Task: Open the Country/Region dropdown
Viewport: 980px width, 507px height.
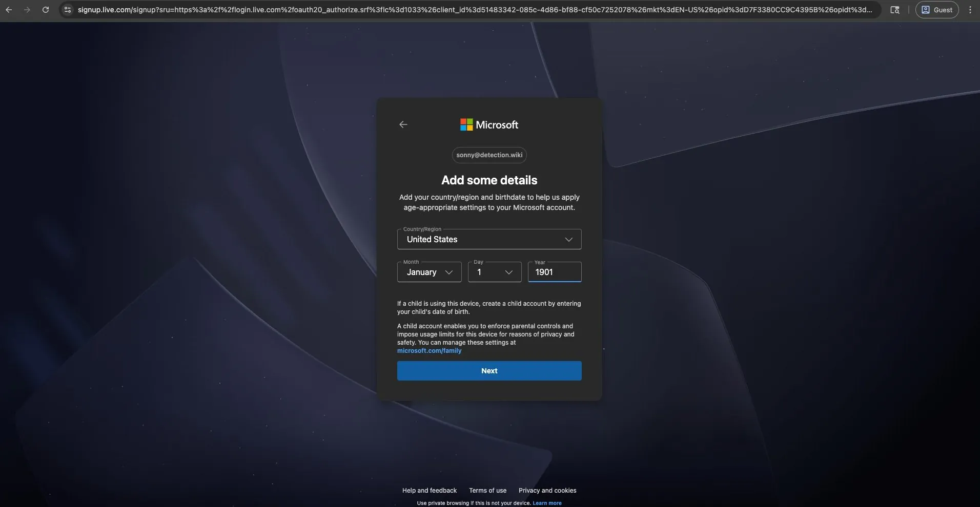Action: tap(489, 239)
